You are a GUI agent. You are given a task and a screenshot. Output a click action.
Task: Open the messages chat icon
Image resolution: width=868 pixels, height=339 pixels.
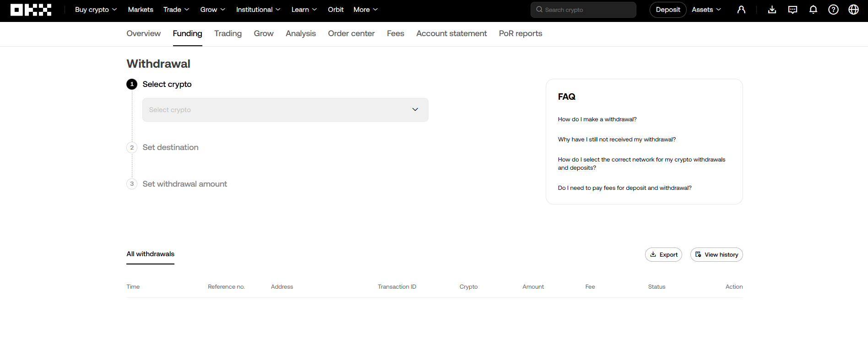(792, 10)
